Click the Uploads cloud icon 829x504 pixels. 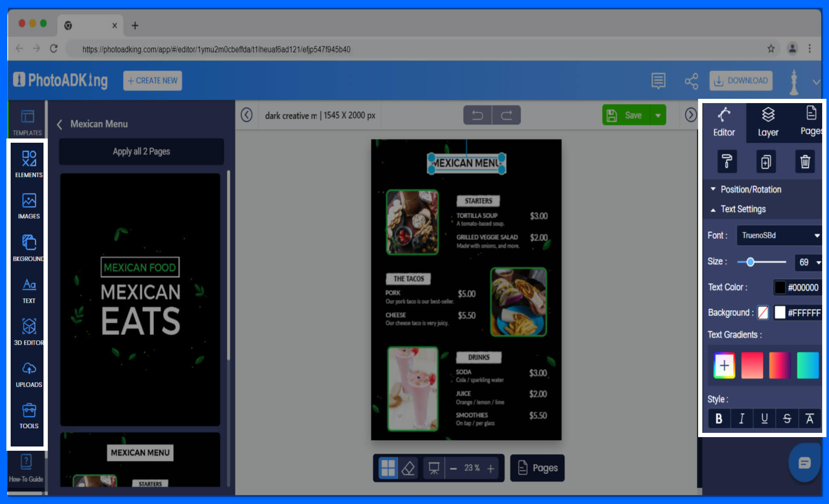tap(29, 369)
